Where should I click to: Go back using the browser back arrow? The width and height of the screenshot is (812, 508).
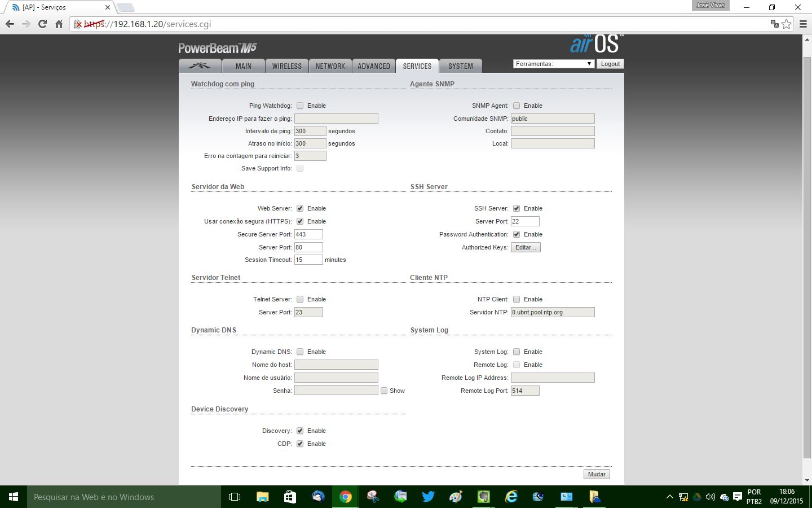click(10, 24)
